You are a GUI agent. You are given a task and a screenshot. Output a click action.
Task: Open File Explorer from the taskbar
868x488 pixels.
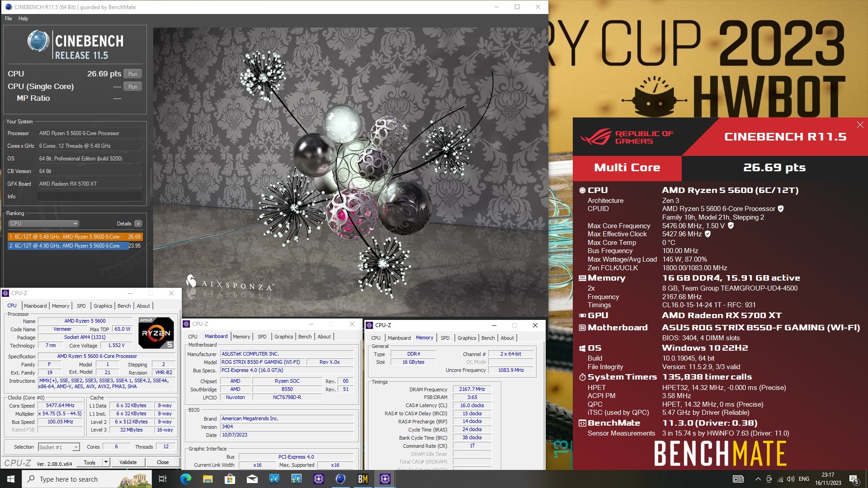[x=208, y=479]
